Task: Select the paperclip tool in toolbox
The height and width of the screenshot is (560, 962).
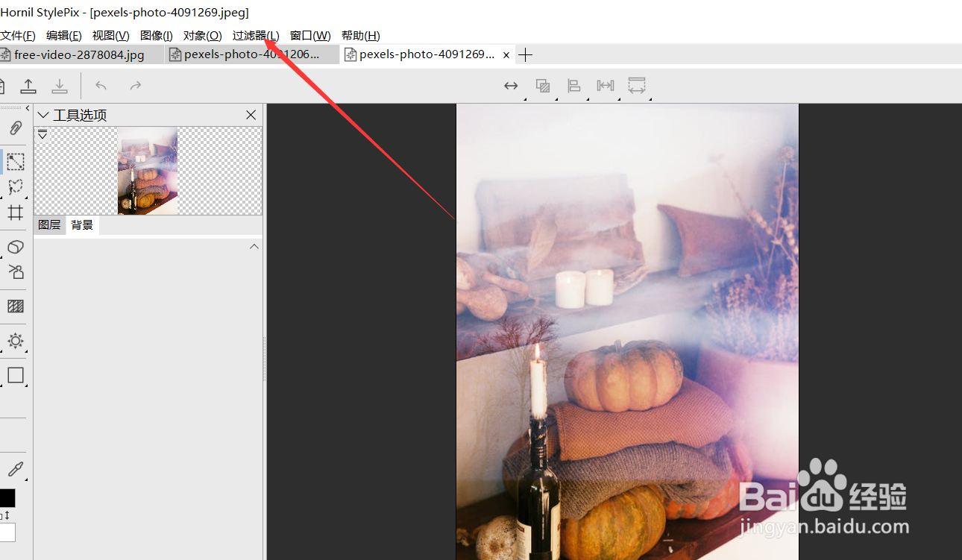Action: 16,128
